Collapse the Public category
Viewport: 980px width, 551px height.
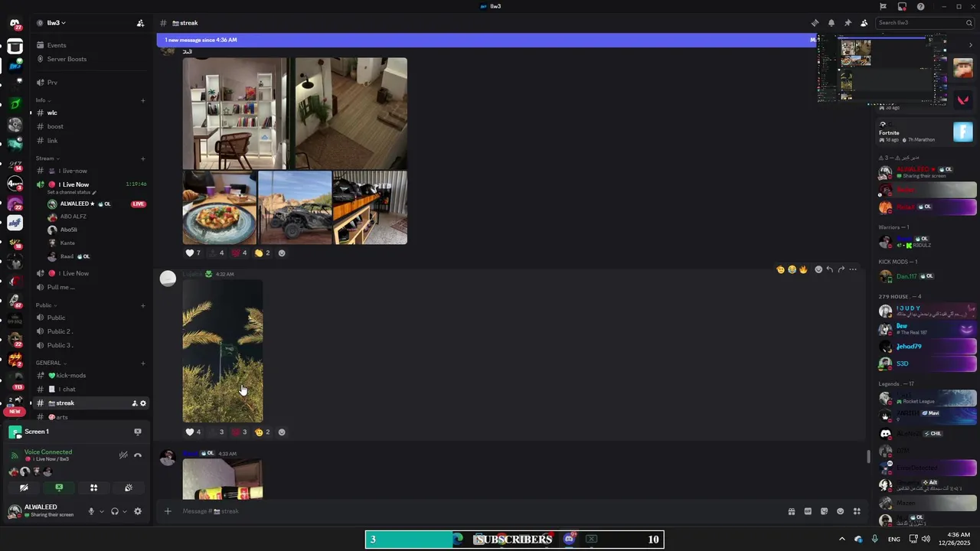point(45,305)
